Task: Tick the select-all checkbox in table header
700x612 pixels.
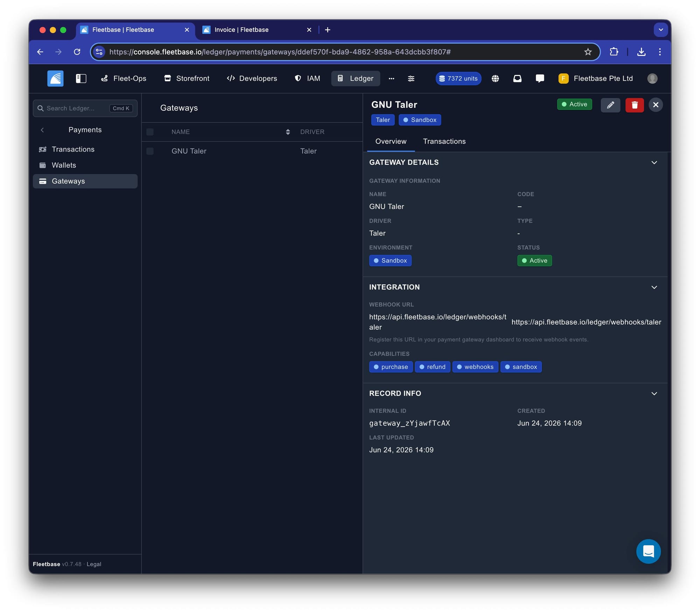Action: coord(150,132)
